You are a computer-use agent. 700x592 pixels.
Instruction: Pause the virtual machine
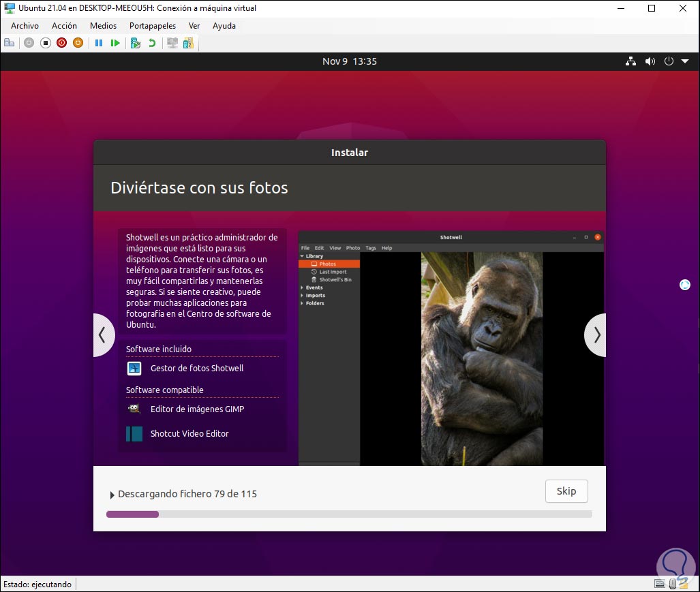99,43
